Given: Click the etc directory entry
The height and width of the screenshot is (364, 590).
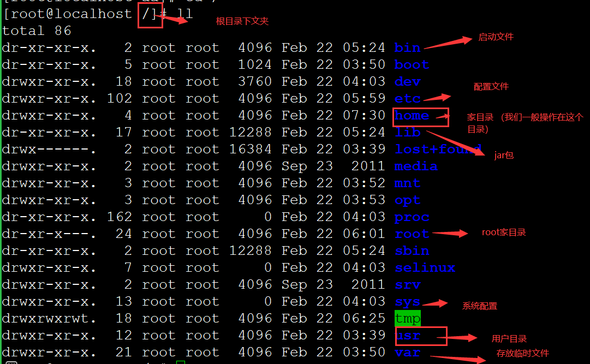Looking at the screenshot, I should coord(407,98).
